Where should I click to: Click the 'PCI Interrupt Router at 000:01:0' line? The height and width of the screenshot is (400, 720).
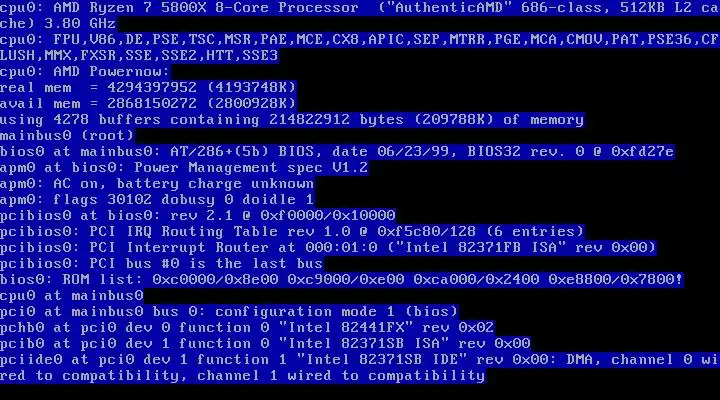pyautogui.click(x=328, y=248)
